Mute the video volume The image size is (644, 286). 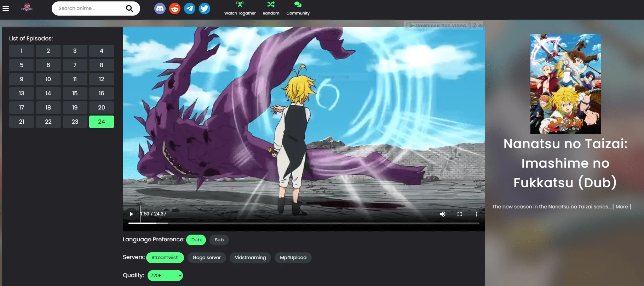tap(443, 214)
